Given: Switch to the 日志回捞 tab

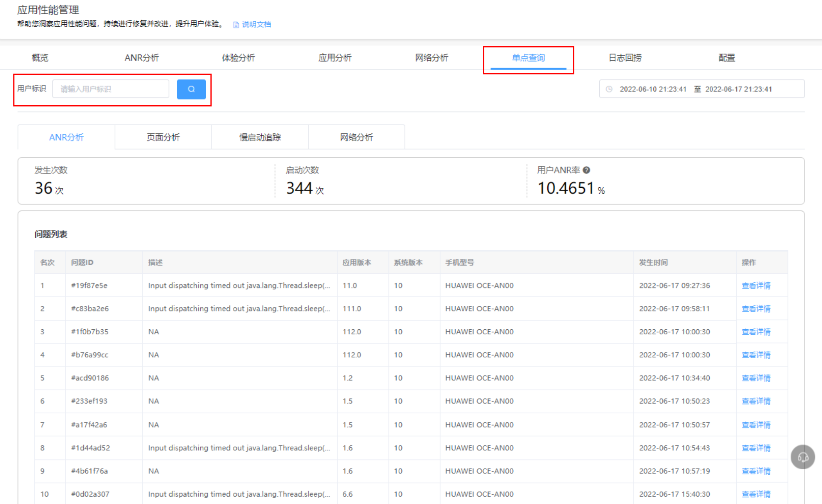Looking at the screenshot, I should pyautogui.click(x=624, y=58).
